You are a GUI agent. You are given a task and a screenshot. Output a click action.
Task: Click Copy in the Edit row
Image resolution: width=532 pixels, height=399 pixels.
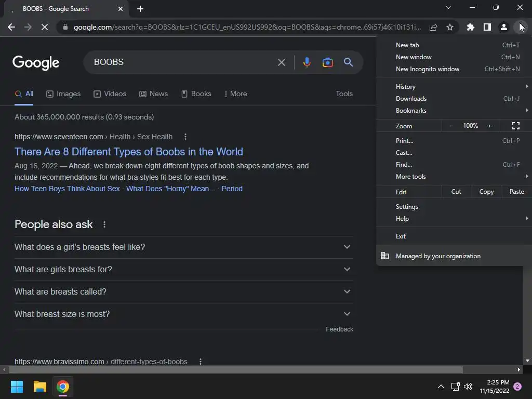tap(486, 192)
